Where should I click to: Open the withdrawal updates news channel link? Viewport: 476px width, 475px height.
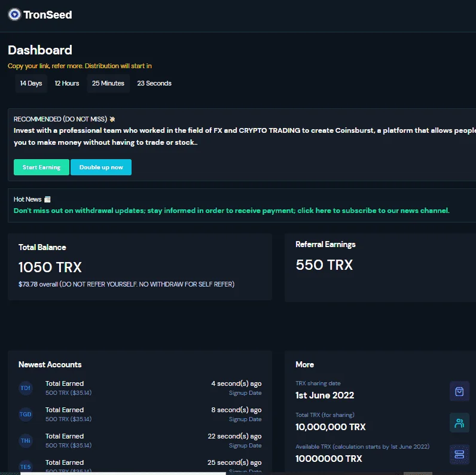[x=231, y=211]
